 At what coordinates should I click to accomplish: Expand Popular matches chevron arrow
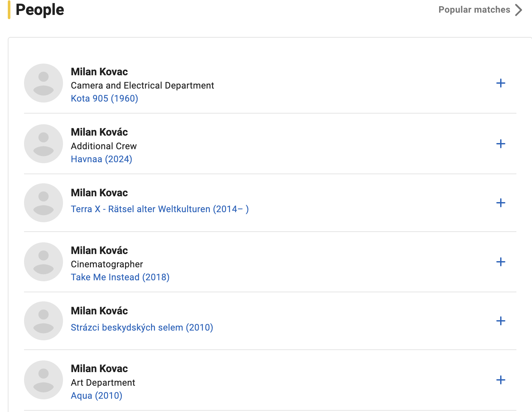click(519, 10)
